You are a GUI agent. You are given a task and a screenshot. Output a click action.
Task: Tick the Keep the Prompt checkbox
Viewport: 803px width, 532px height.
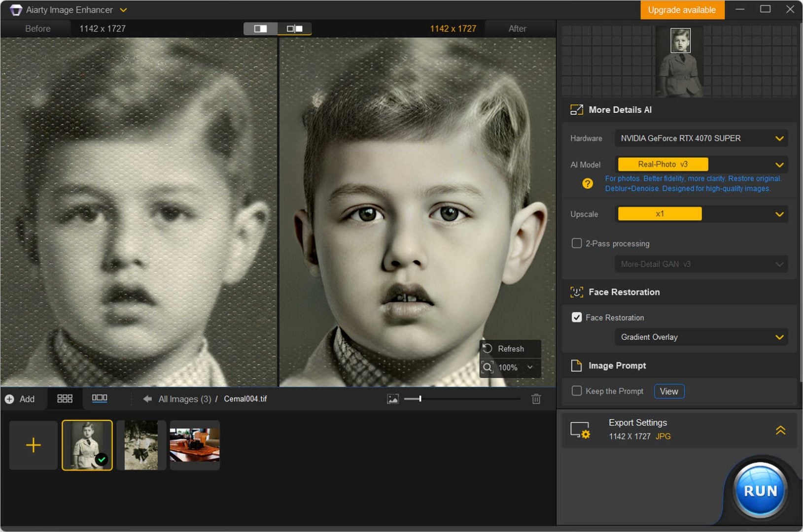[576, 391]
